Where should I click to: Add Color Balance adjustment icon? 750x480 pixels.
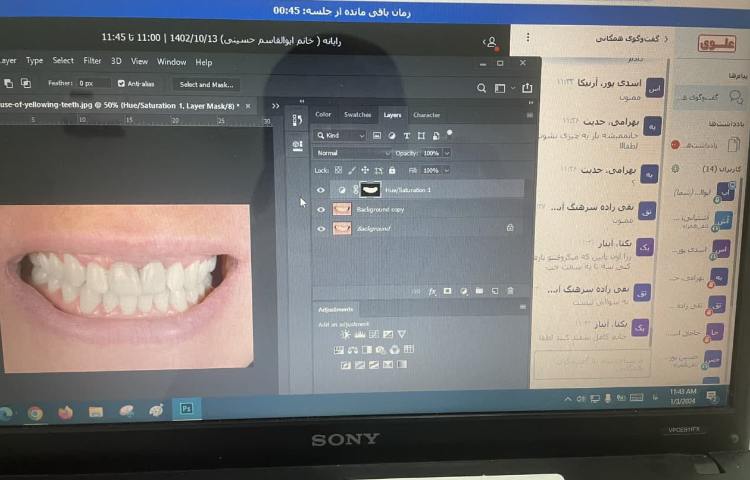pos(353,350)
